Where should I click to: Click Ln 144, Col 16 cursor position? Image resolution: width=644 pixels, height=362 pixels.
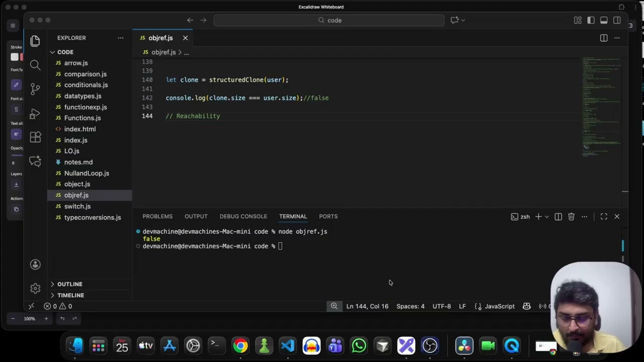[367, 306]
